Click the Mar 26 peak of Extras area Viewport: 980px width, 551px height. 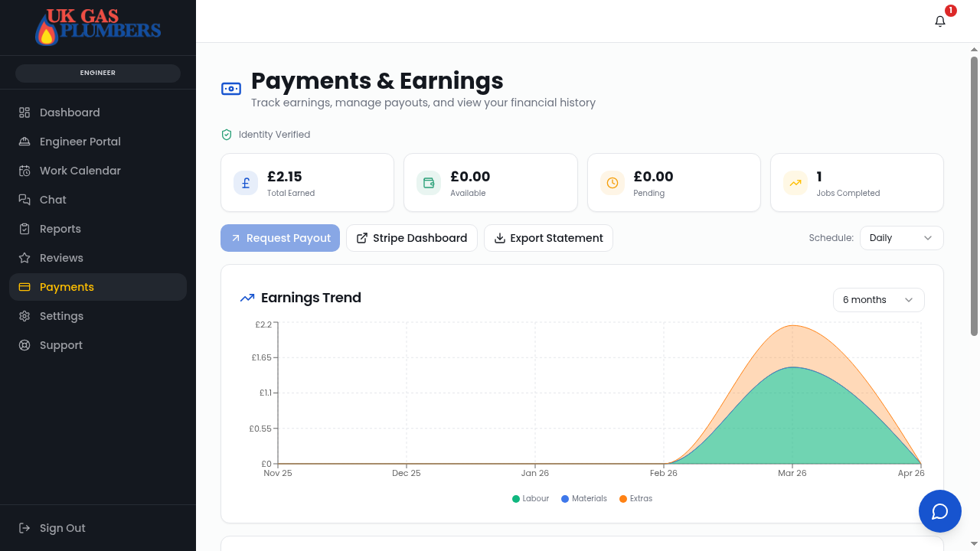(x=793, y=326)
